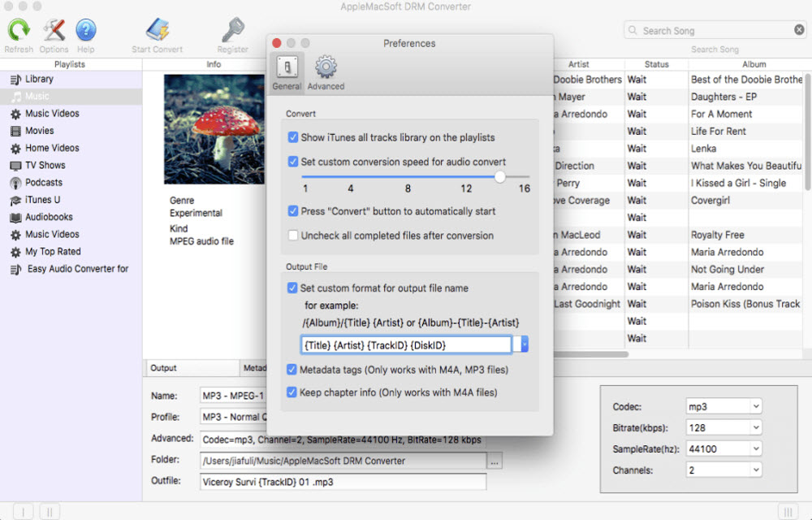Screen dimensions: 812x520
Task: Toggle Press Convert button to automatically start
Action: [292, 211]
